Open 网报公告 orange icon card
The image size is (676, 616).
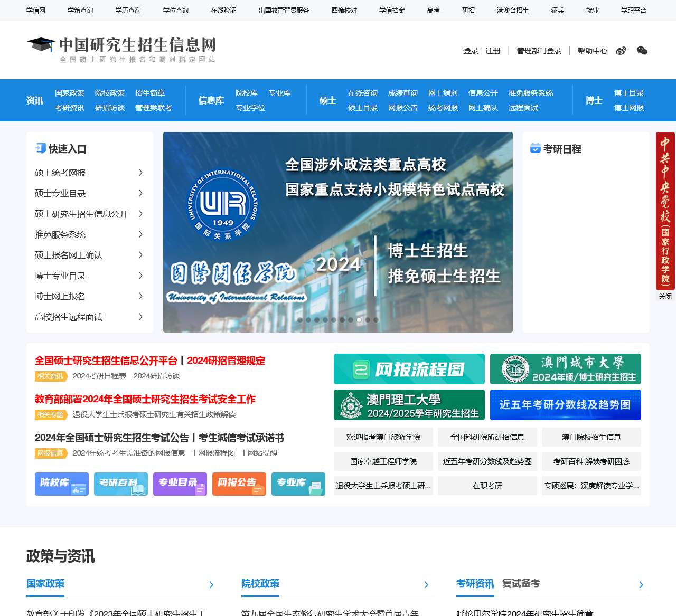239,484
